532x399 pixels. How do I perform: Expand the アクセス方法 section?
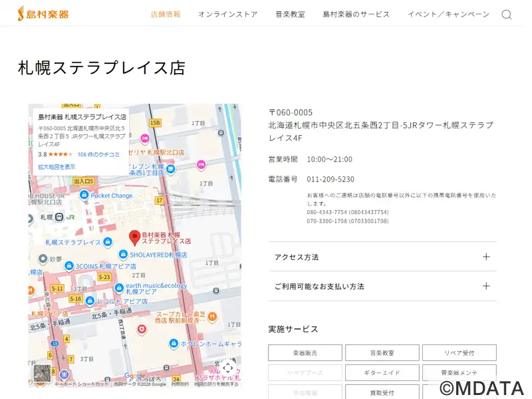[382, 257]
